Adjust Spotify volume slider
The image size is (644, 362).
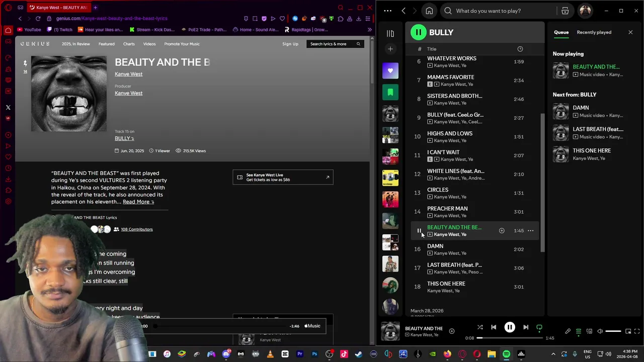613,331
